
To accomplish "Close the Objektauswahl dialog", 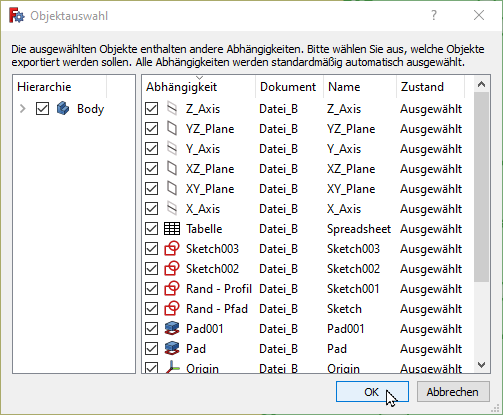I will pyautogui.click(x=479, y=15).
